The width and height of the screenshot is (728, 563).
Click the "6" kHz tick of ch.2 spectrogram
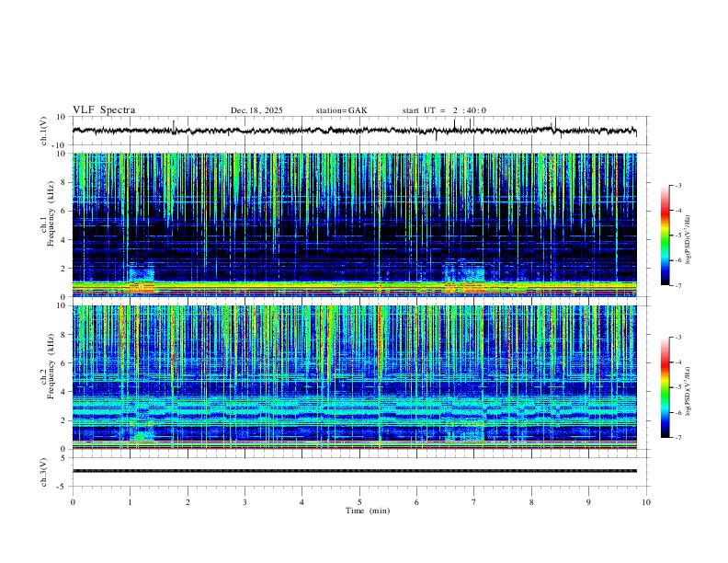(63, 363)
